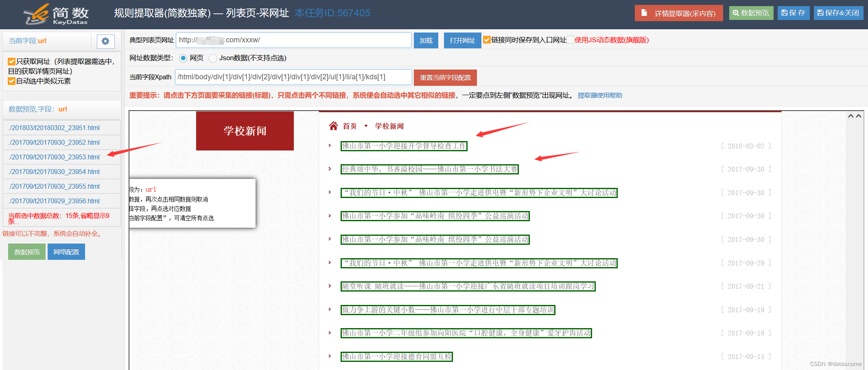The image size is (868, 370).
Task: Open the 提取器使用帮助 link
Action: pyautogui.click(x=600, y=95)
